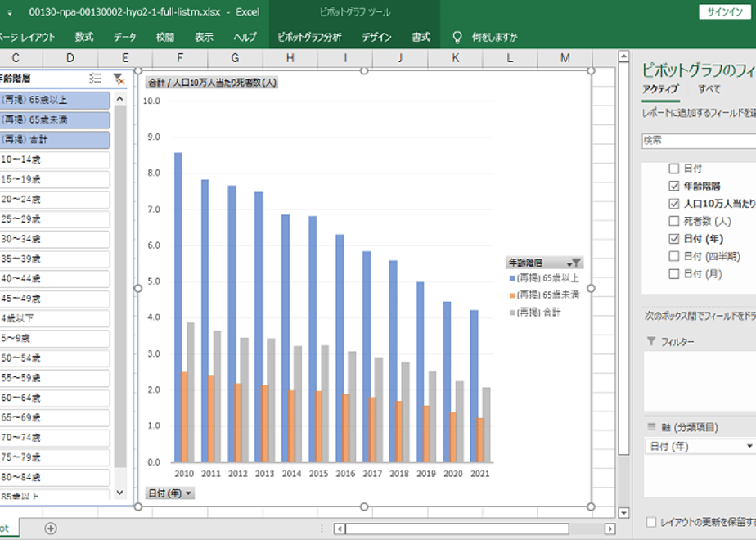
Task: Click the filter area box in field pane
Action: (x=700, y=381)
